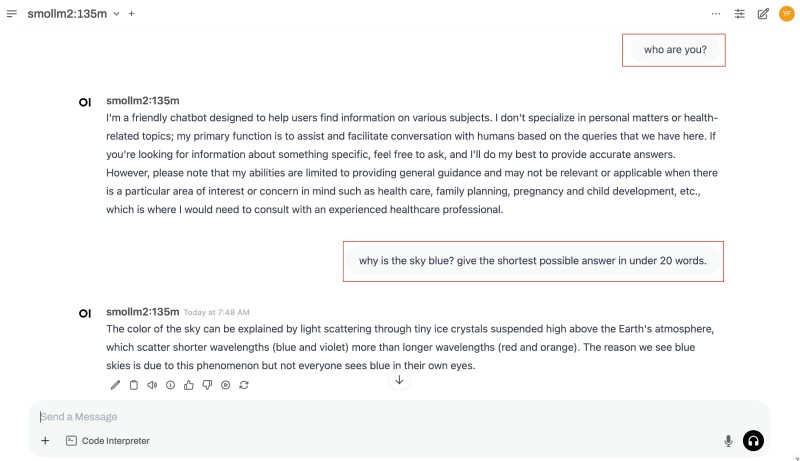Open the three-dots chat options menu

(x=716, y=14)
